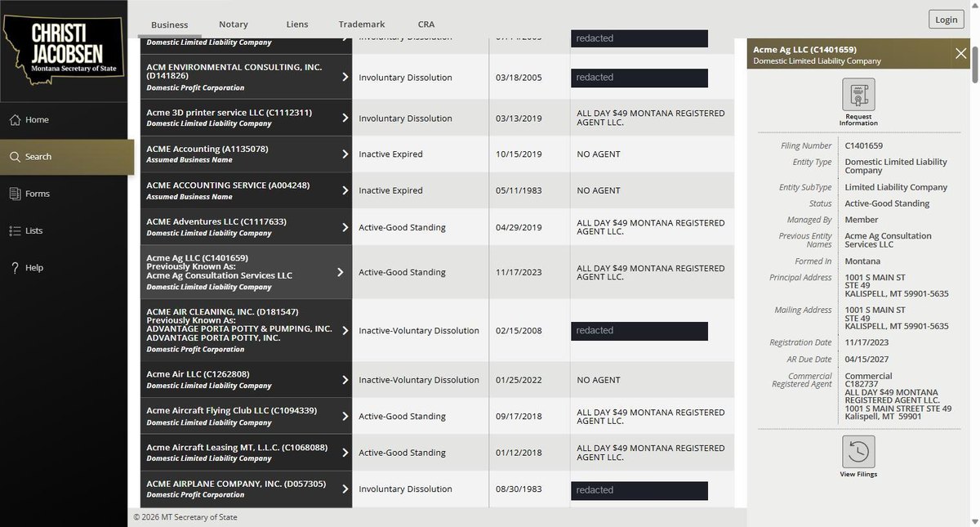This screenshot has width=980, height=527.
Task: Switch to the Business tab
Action: click(x=170, y=25)
